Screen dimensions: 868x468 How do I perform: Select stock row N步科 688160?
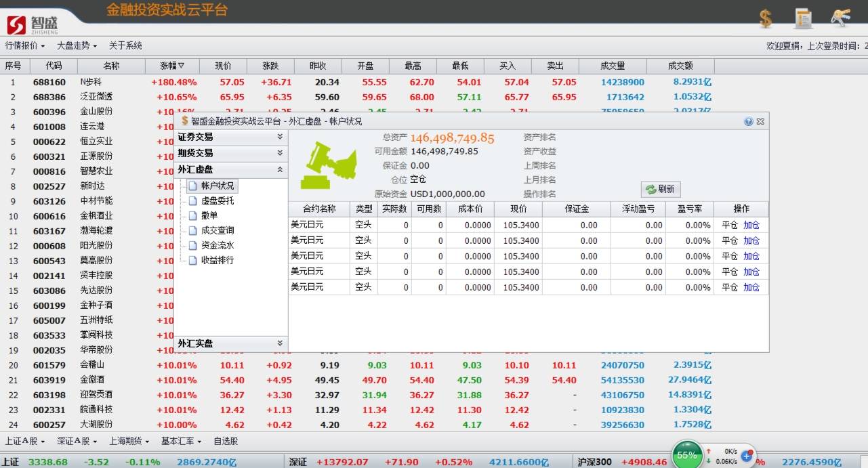point(357,82)
